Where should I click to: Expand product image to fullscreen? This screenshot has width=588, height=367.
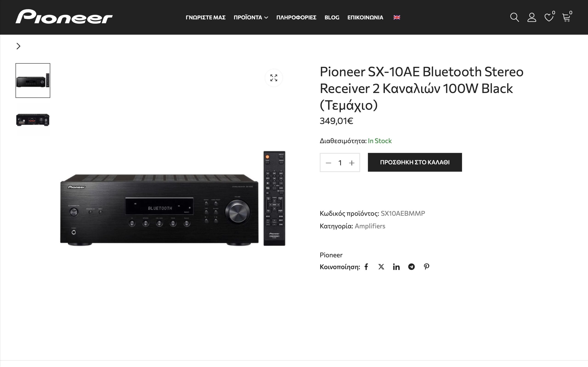274,78
